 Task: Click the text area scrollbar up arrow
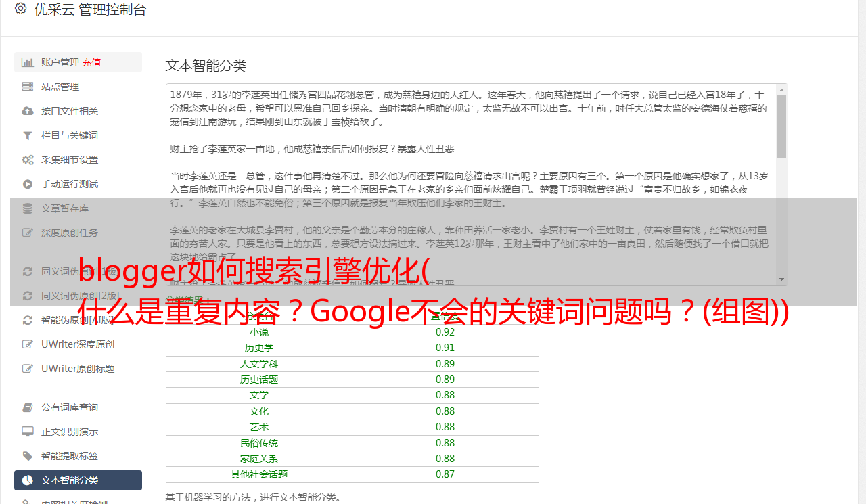pos(781,90)
